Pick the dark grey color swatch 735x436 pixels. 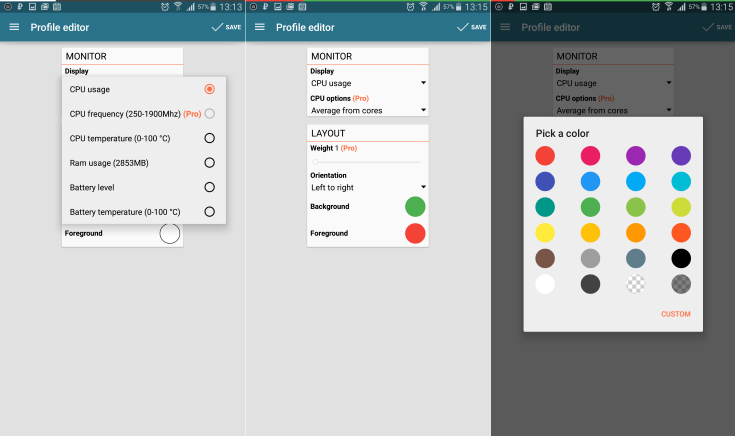point(591,284)
